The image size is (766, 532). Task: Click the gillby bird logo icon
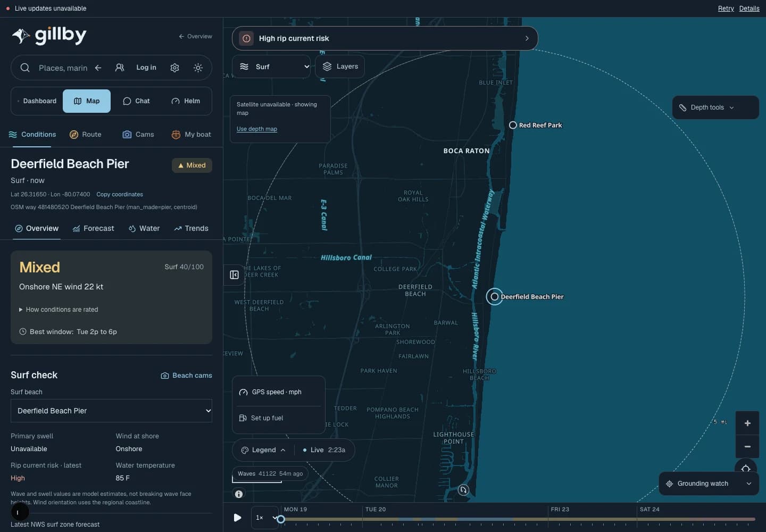pyautogui.click(x=21, y=36)
